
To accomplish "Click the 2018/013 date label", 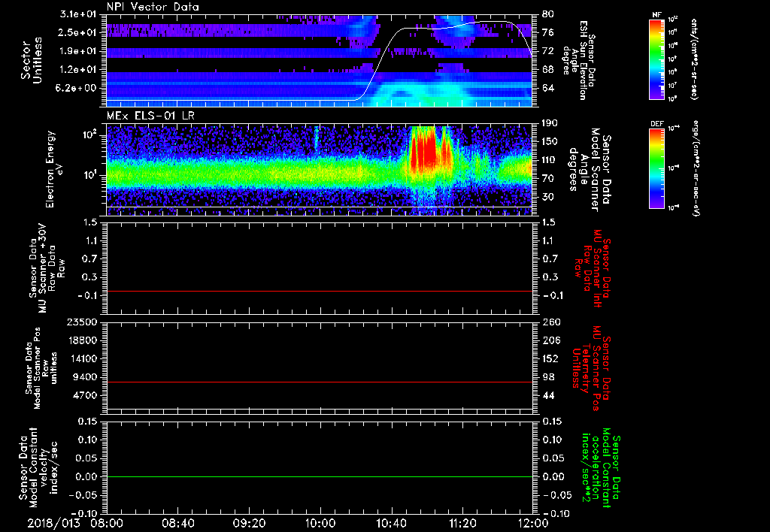I will [53, 523].
